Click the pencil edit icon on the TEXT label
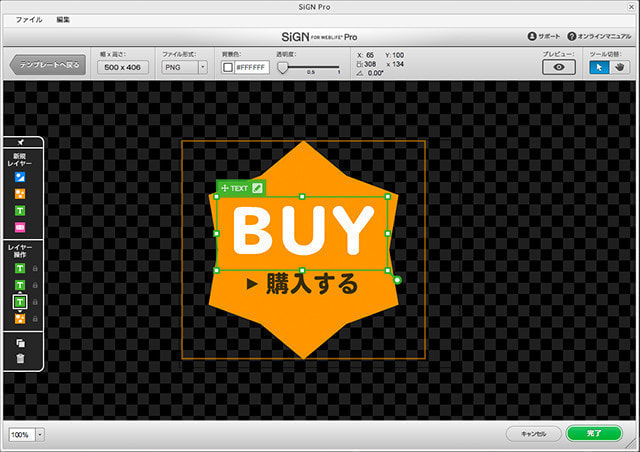This screenshot has height=452, width=640. tap(257, 187)
